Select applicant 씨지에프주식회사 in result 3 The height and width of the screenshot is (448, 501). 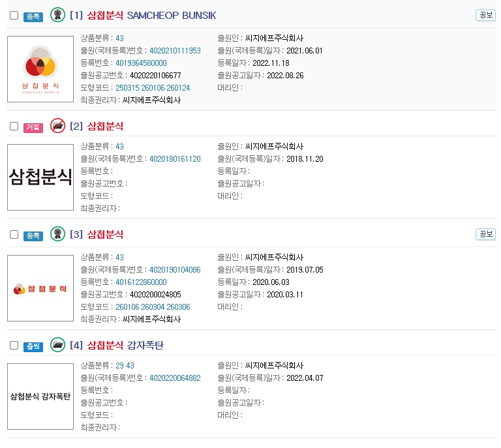click(x=274, y=258)
